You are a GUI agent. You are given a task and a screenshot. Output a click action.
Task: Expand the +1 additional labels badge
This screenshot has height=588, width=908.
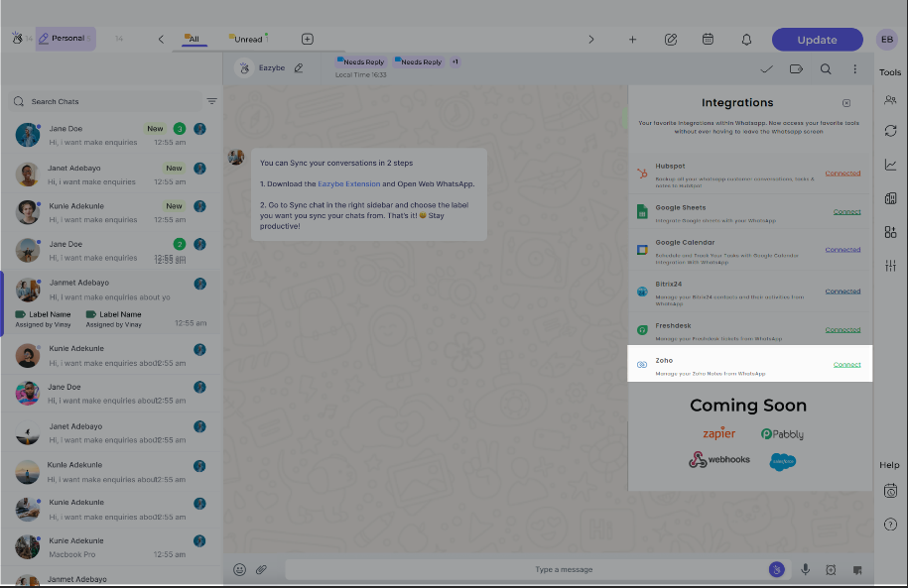tap(455, 61)
